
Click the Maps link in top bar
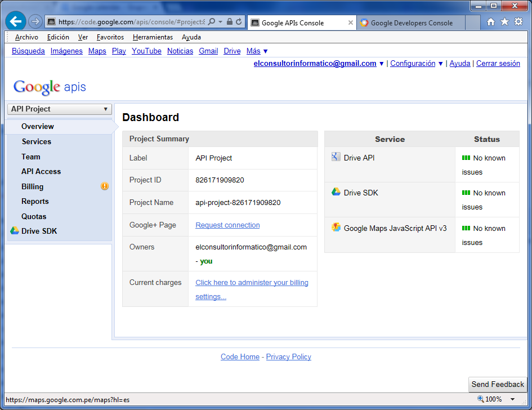97,51
